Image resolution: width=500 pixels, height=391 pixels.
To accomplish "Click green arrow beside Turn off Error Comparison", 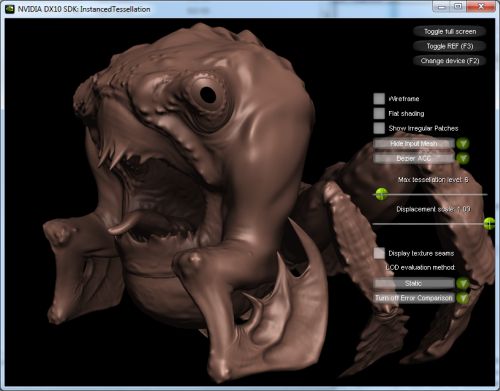I will click(x=463, y=298).
